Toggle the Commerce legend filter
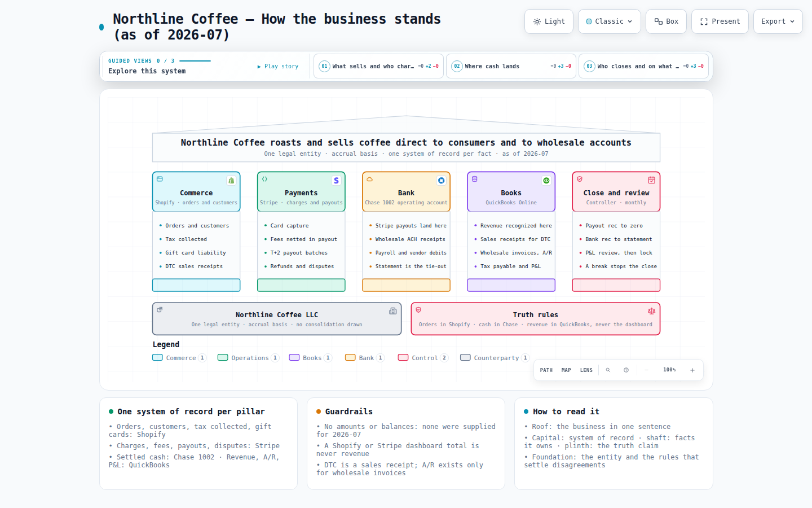The width and height of the screenshot is (812, 508). [179, 358]
